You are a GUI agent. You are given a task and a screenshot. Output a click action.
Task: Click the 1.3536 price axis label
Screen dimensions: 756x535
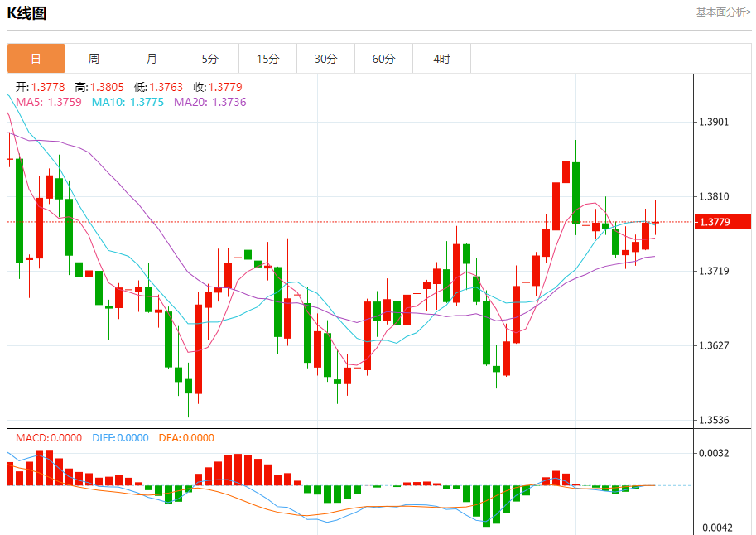point(714,420)
